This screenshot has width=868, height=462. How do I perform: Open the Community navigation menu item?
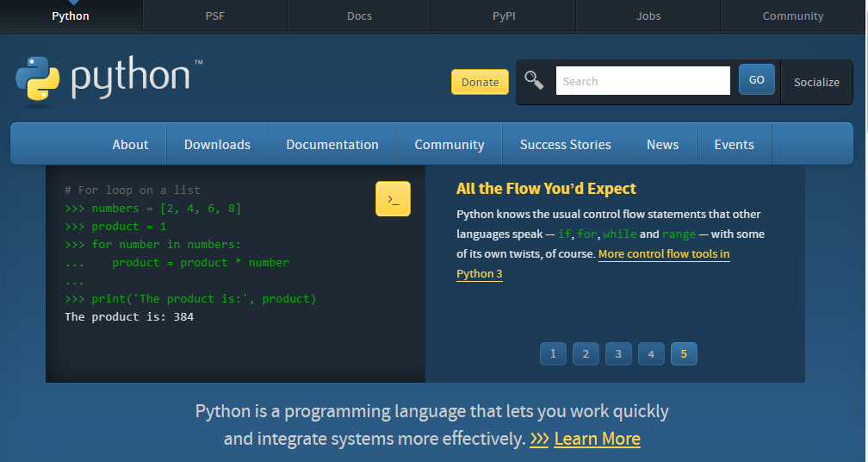coord(449,145)
